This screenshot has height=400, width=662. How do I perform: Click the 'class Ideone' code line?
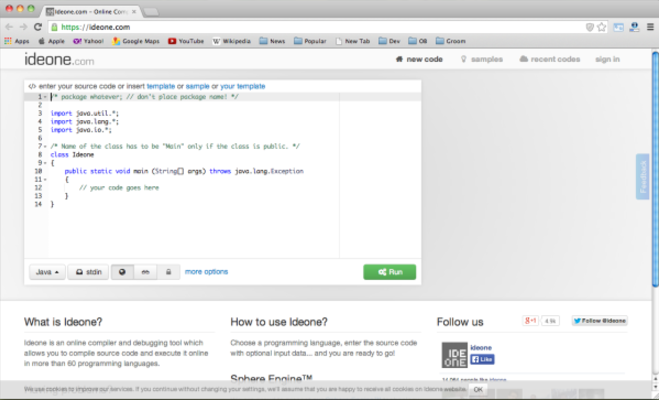[72, 155]
